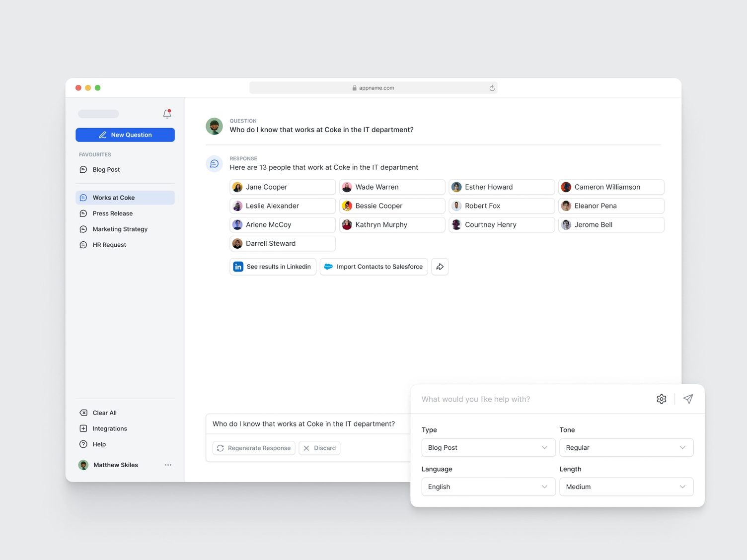Click the send paper plane icon
The image size is (747, 560).
click(x=688, y=399)
